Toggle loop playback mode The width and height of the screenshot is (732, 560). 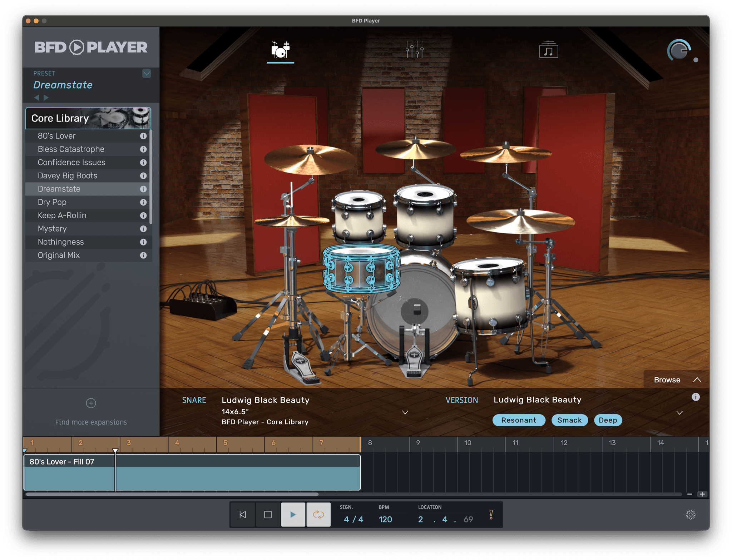click(318, 515)
